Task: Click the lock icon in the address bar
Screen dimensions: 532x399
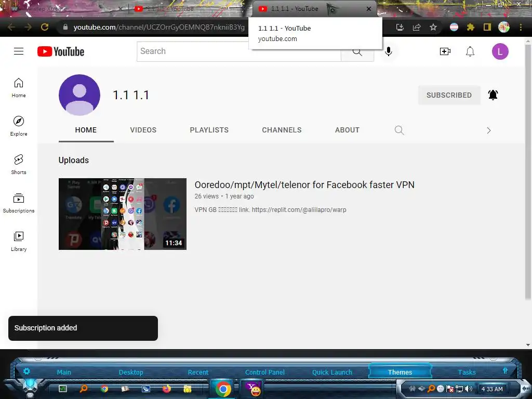Action: click(65, 27)
